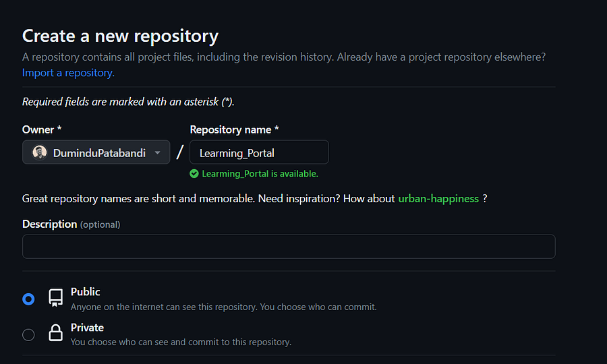The image size is (607, 364).
Task: Click the DuminduPatabandi avatar image
Action: tap(40, 152)
